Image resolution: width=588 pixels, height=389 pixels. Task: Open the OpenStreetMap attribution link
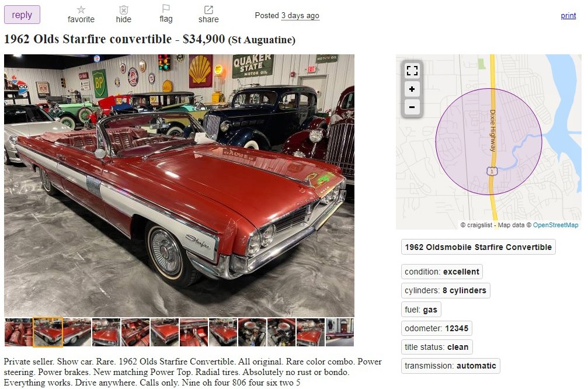(555, 225)
